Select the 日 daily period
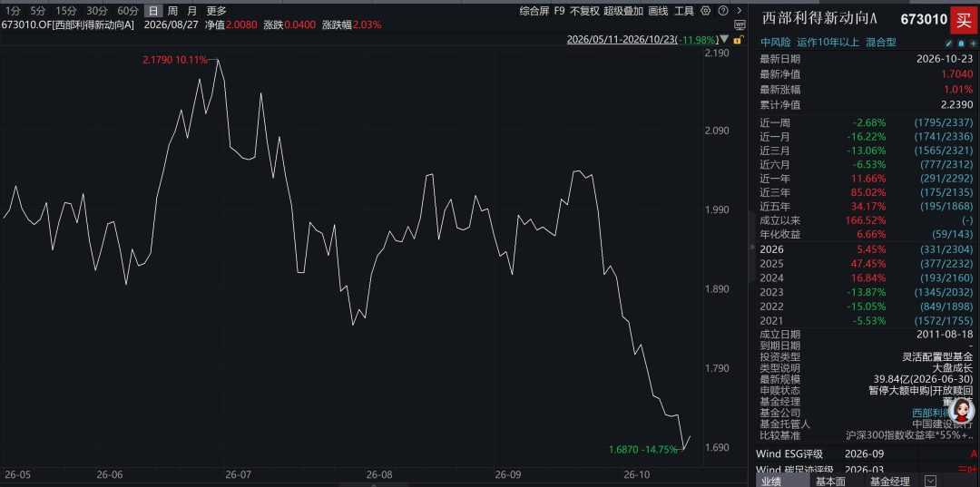Screen dimensions: 980x487 coord(153,11)
